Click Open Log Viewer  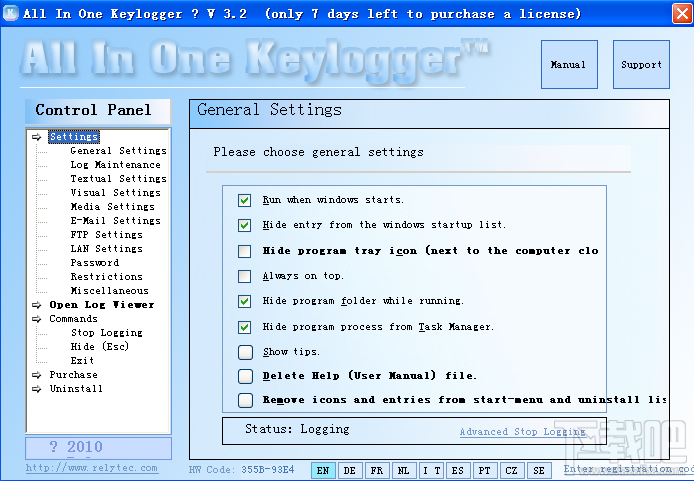(x=102, y=305)
